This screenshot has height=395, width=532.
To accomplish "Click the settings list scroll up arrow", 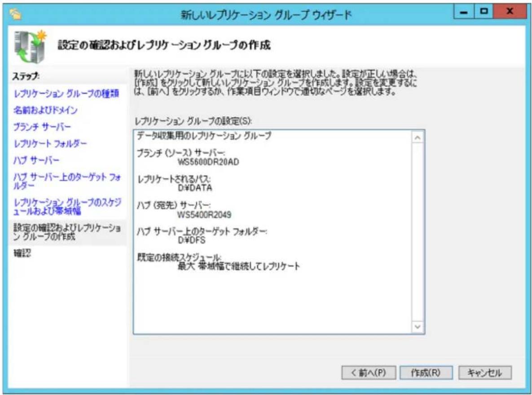I will 418,138.
